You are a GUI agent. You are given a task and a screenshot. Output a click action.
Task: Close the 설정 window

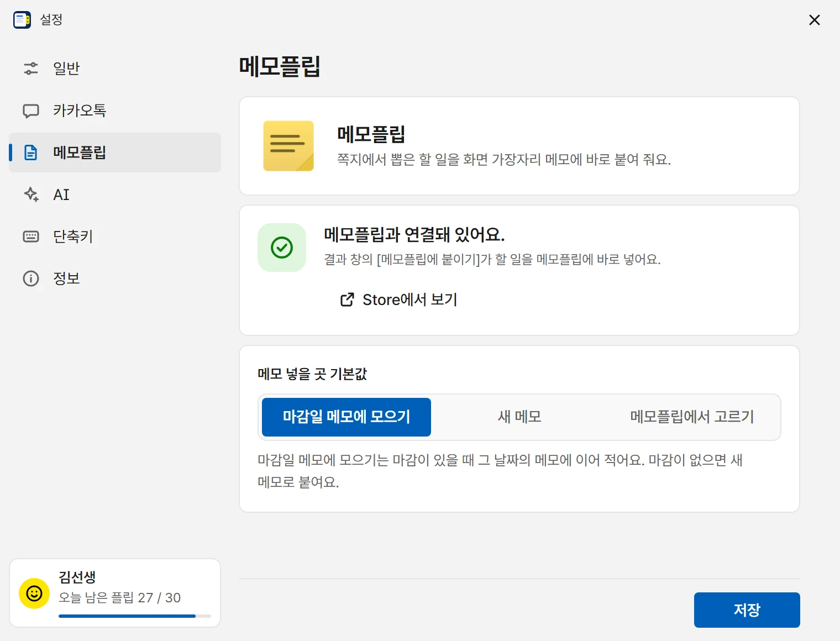[814, 20]
